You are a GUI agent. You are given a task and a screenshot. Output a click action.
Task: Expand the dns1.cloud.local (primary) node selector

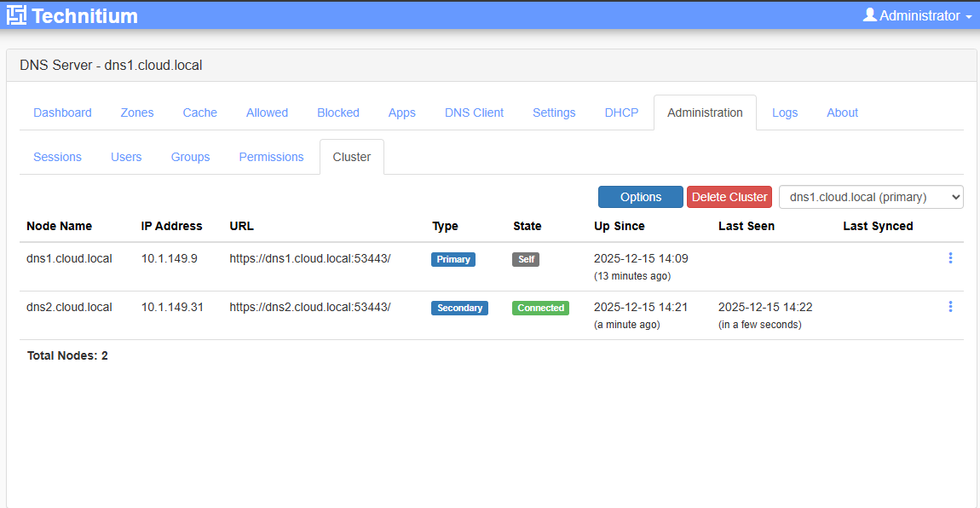[x=871, y=197]
